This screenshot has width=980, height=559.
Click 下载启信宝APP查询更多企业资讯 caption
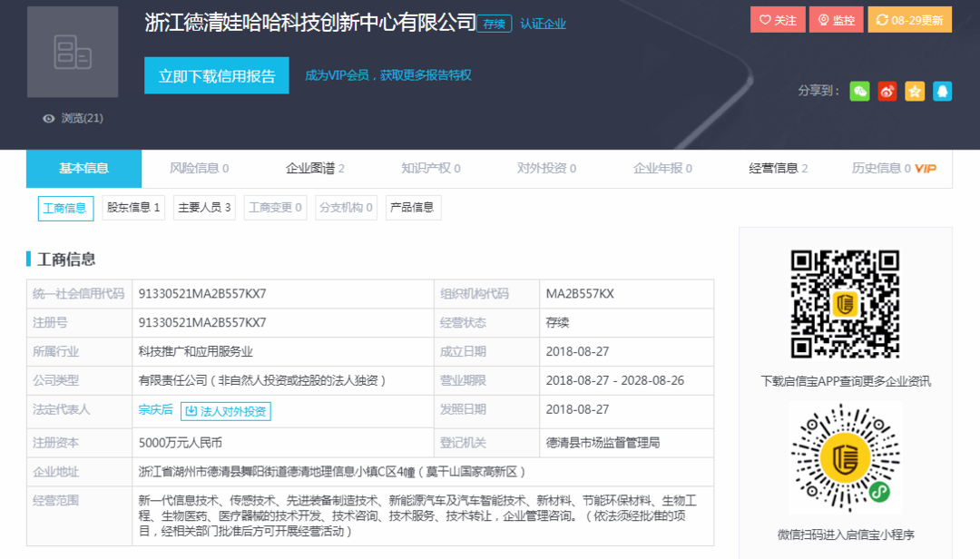[846, 381]
